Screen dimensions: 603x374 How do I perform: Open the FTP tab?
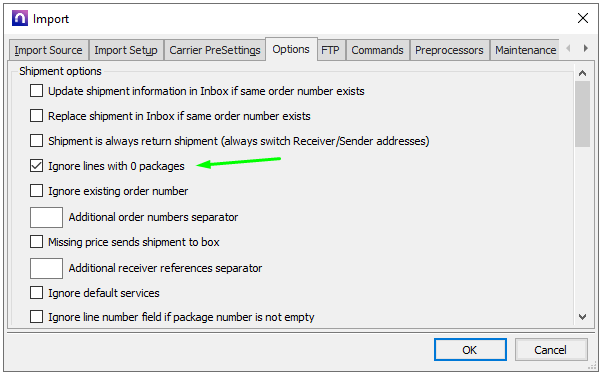point(330,50)
